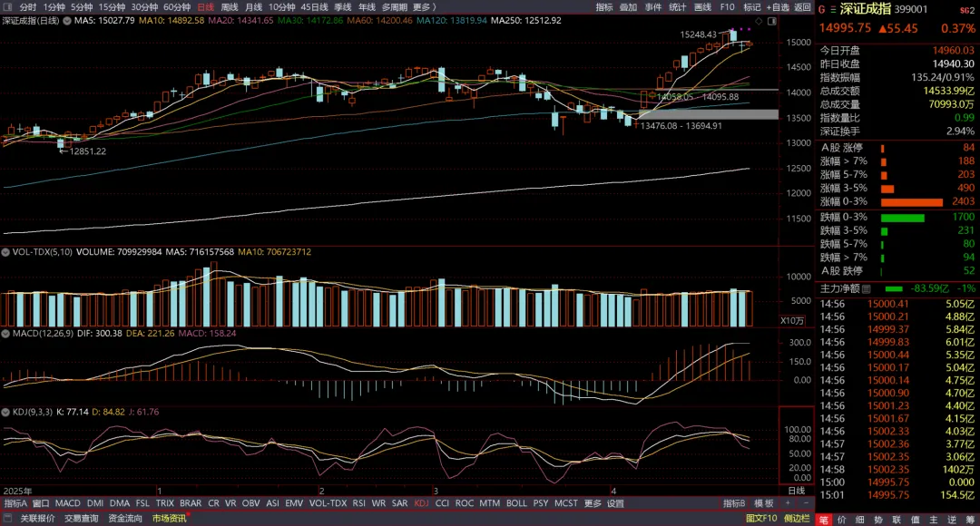
Task: Open the 关联报价 tab
Action: (37, 519)
